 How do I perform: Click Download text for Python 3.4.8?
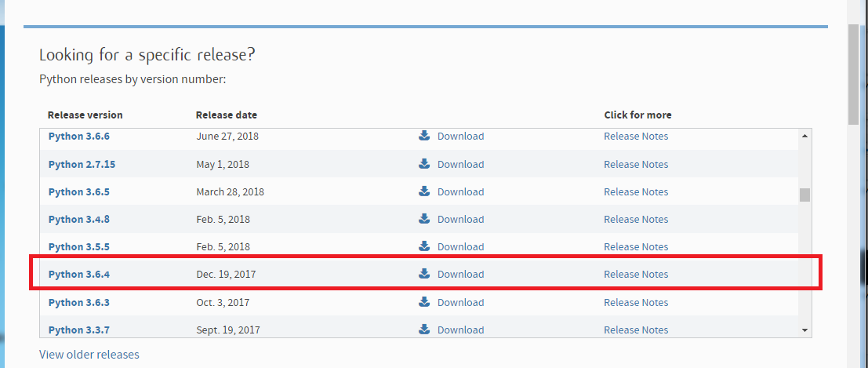tap(460, 219)
